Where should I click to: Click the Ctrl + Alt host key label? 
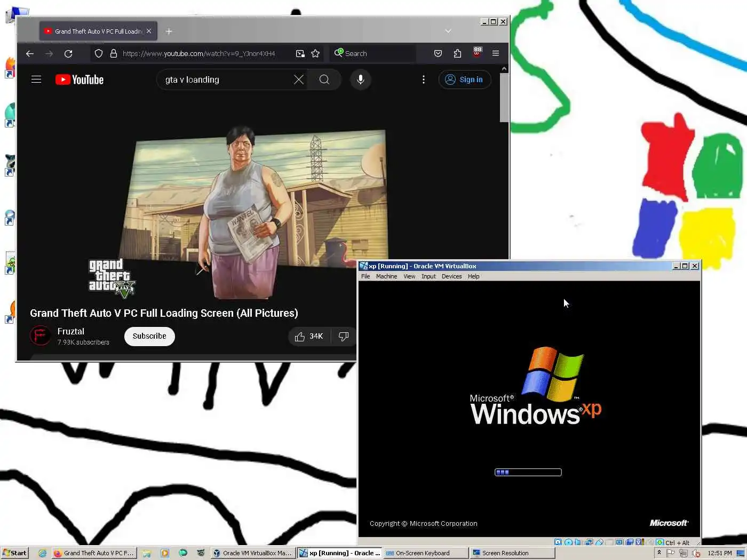[677, 543]
